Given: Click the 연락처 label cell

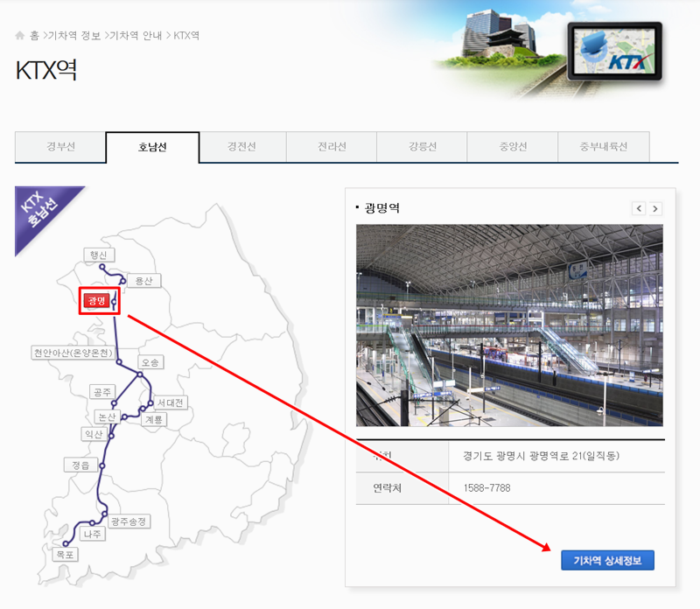Looking at the screenshot, I should point(402,488).
